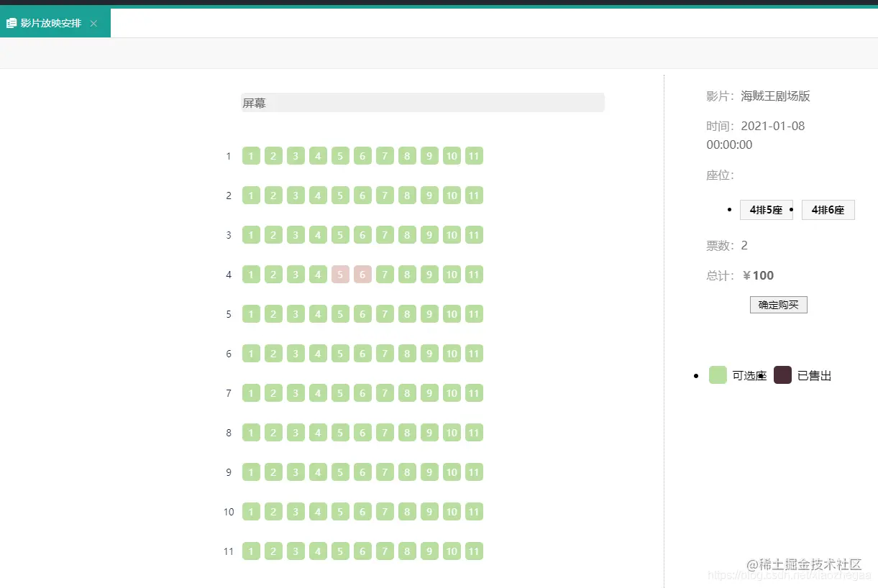Viewport: 878px width, 588px height.
Task: Deselect seat 5 in row 4
Action: 340,275
